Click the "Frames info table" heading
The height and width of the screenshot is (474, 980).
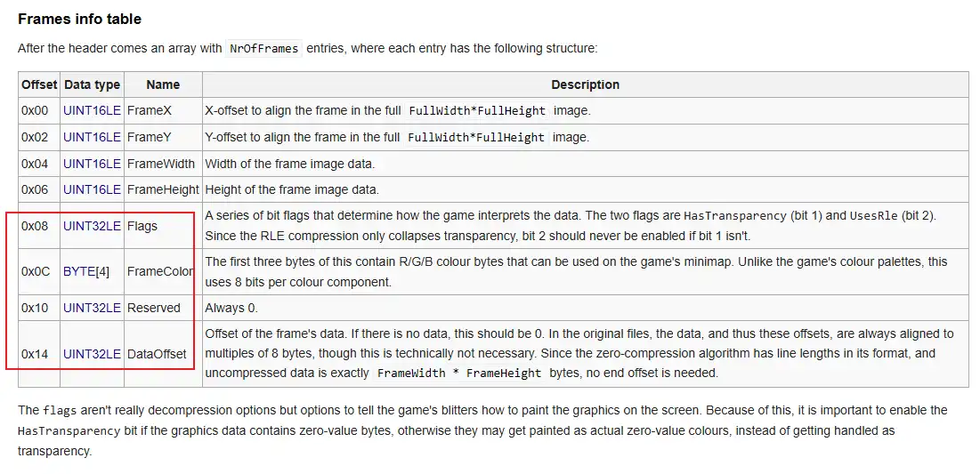79,19
